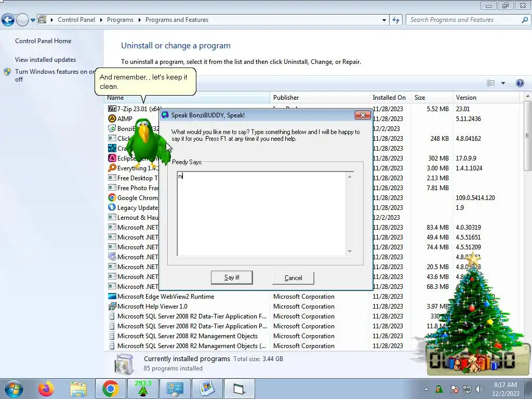Click the Peedy tray icon

(x=438, y=389)
